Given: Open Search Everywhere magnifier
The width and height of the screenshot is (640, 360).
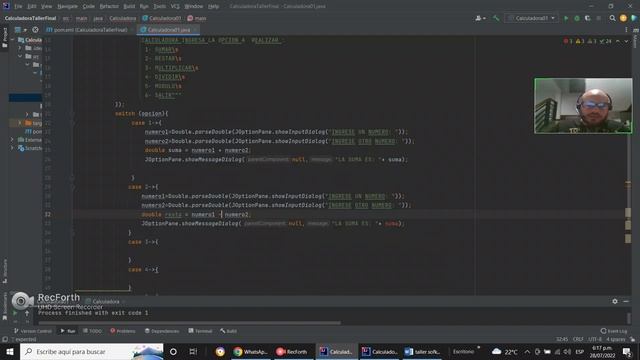Looking at the screenshot, I should point(612,18).
